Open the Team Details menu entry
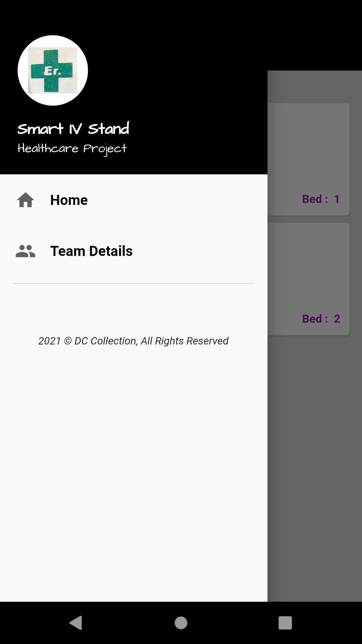Viewport: 362px width, 644px height. point(91,251)
